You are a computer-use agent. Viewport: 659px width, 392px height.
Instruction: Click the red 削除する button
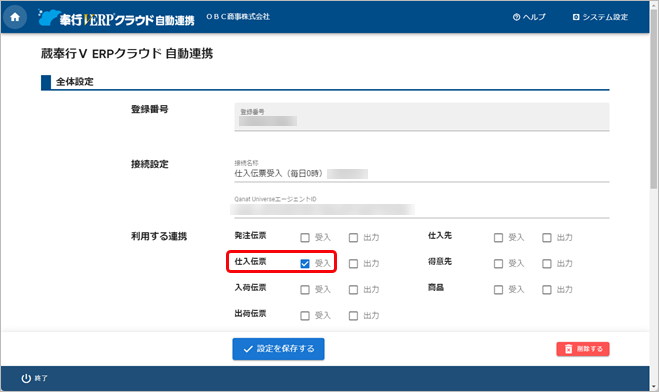pos(583,349)
